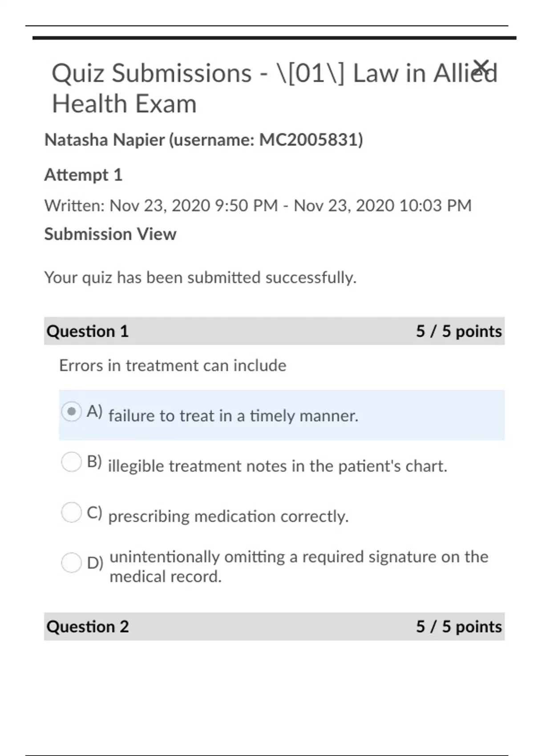Select radio button for option B

click(x=71, y=462)
